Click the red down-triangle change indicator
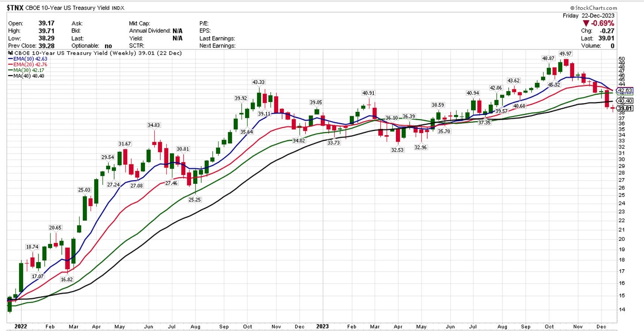This screenshot has width=644, height=331. click(x=586, y=23)
